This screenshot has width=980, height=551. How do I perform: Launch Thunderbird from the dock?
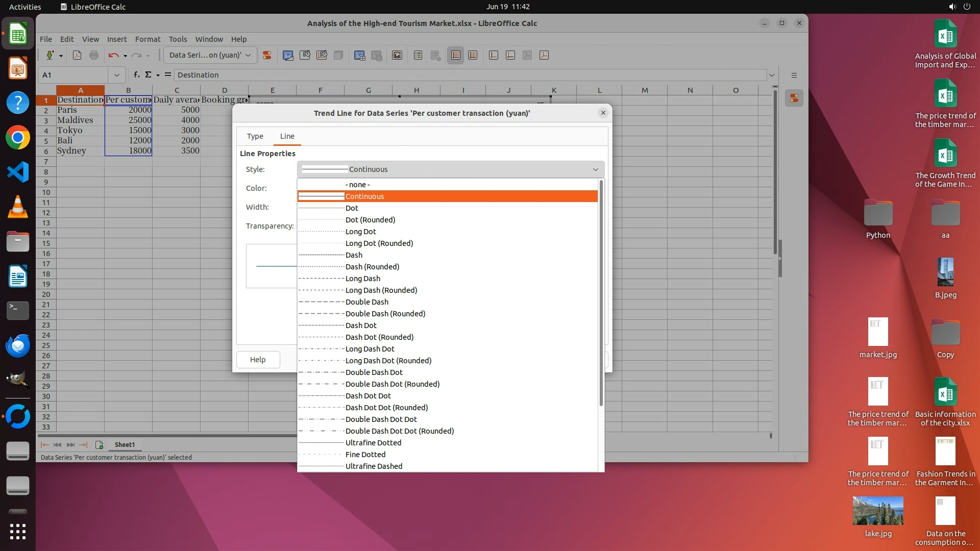point(18,345)
